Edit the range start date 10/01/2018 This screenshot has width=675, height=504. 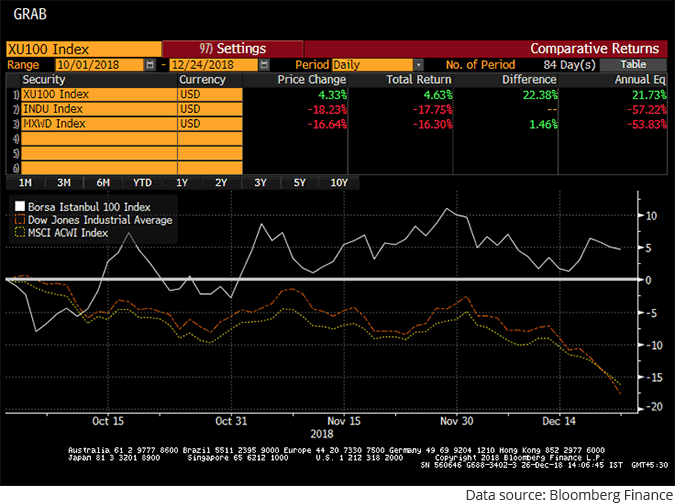[99, 65]
